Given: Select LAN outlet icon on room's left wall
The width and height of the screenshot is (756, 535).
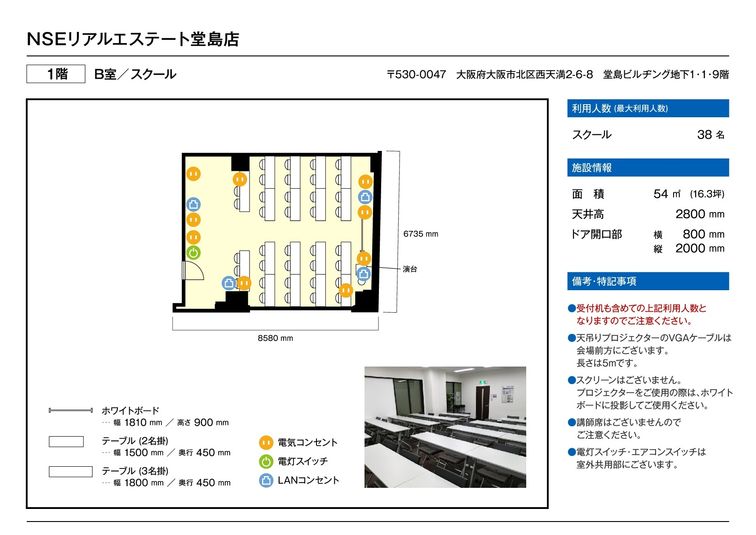Looking at the screenshot, I should [193, 204].
